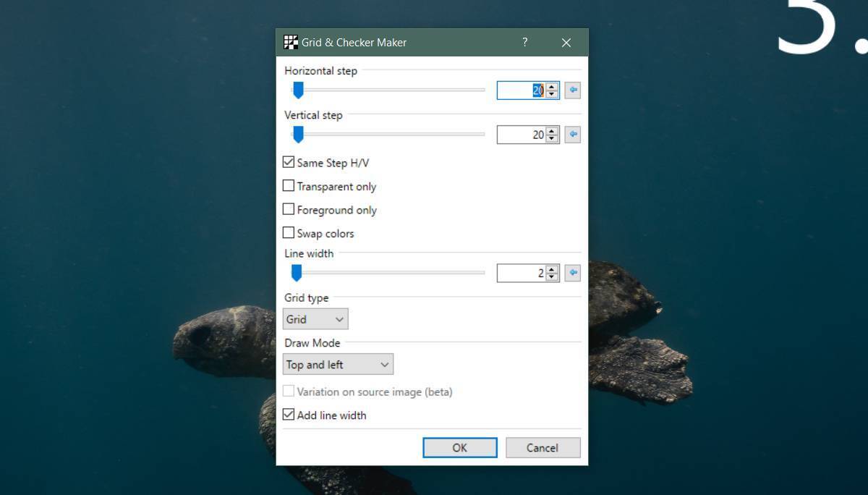Click the Line width slider handle
This screenshot has height=495, width=868.
tap(297, 273)
